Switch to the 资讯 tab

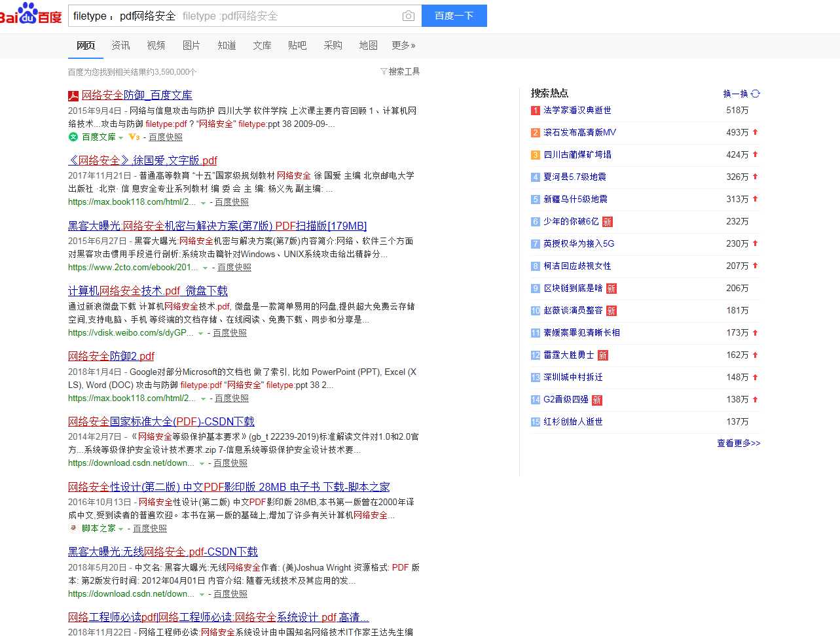120,45
